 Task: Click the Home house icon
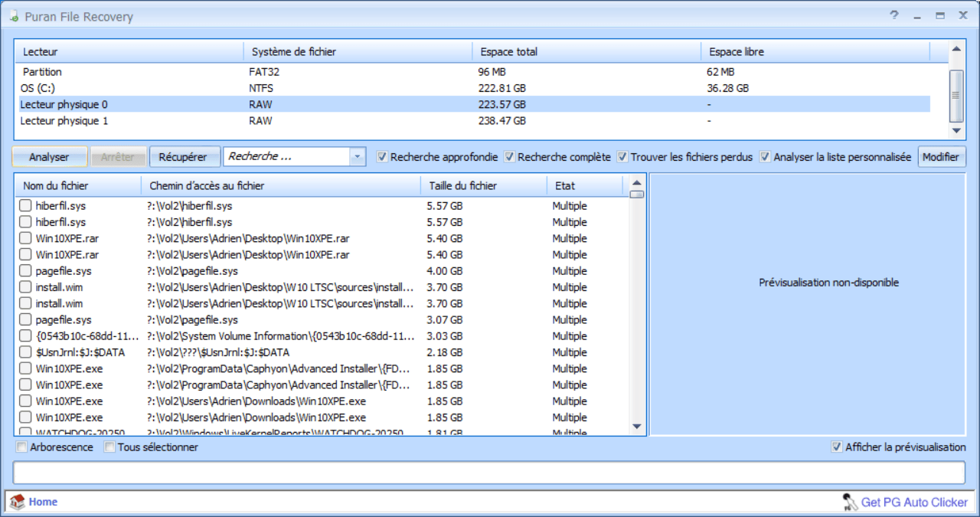17,502
